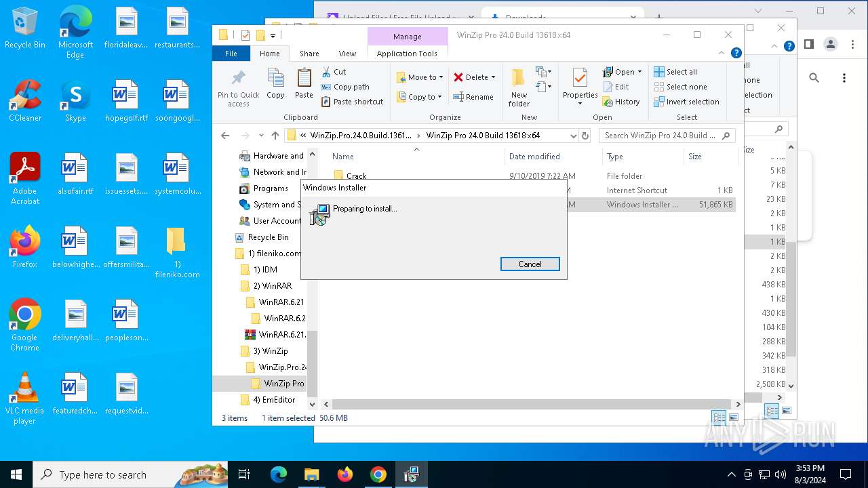Viewport: 868px width, 488px height.
Task: Go back in Explorer navigation
Action: click(225, 136)
